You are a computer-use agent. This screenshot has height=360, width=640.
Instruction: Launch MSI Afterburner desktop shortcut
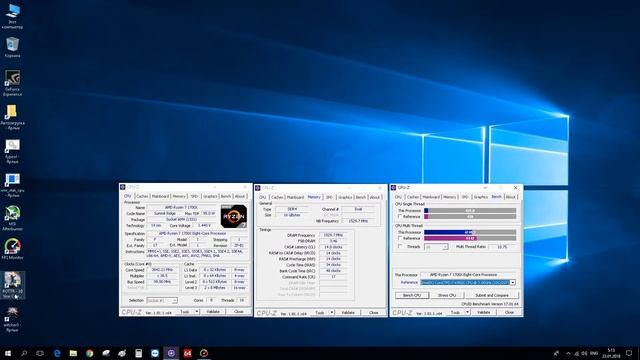tap(12, 218)
